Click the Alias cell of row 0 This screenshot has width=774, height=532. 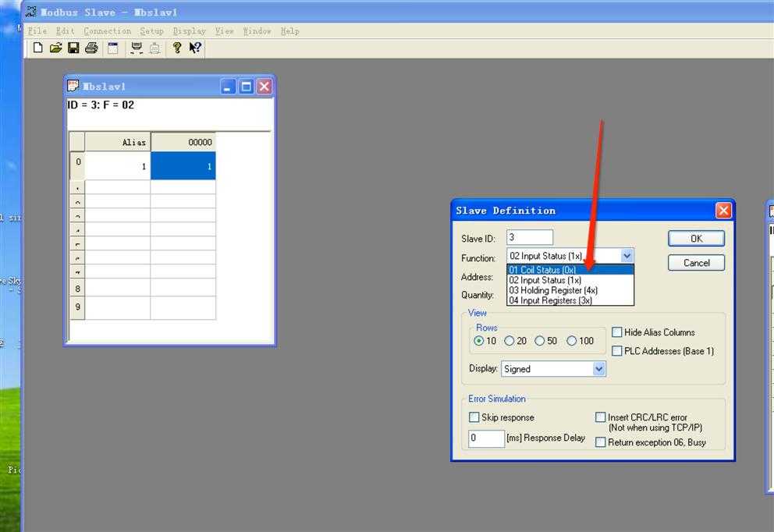click(118, 166)
